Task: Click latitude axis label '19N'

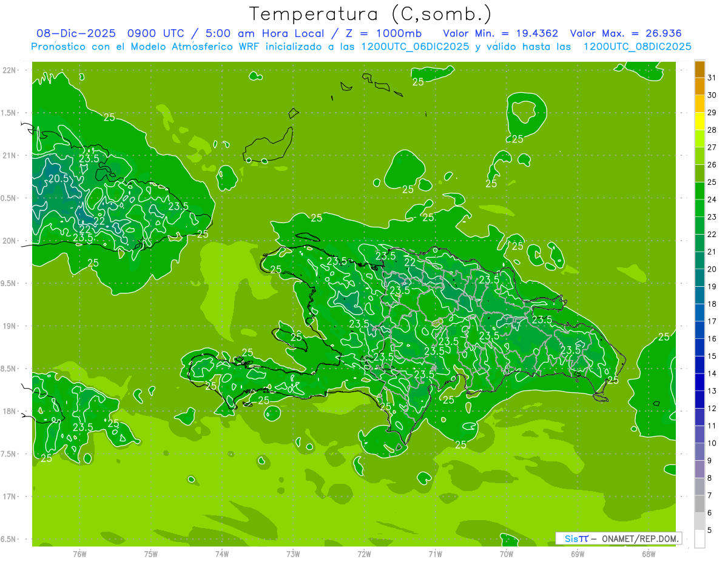Action: 9,326
